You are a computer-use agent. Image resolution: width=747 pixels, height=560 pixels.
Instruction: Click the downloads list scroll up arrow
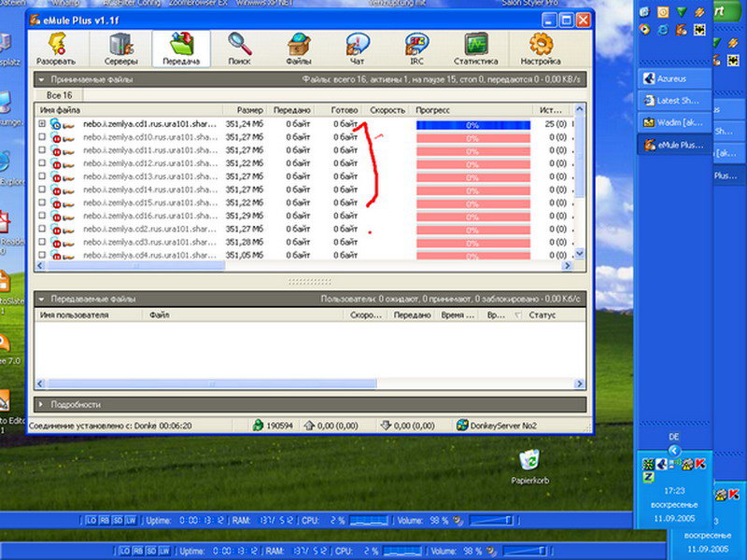point(579,109)
